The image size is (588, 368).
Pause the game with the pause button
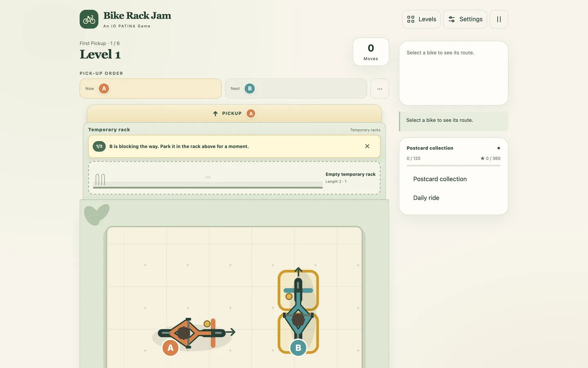tap(499, 19)
